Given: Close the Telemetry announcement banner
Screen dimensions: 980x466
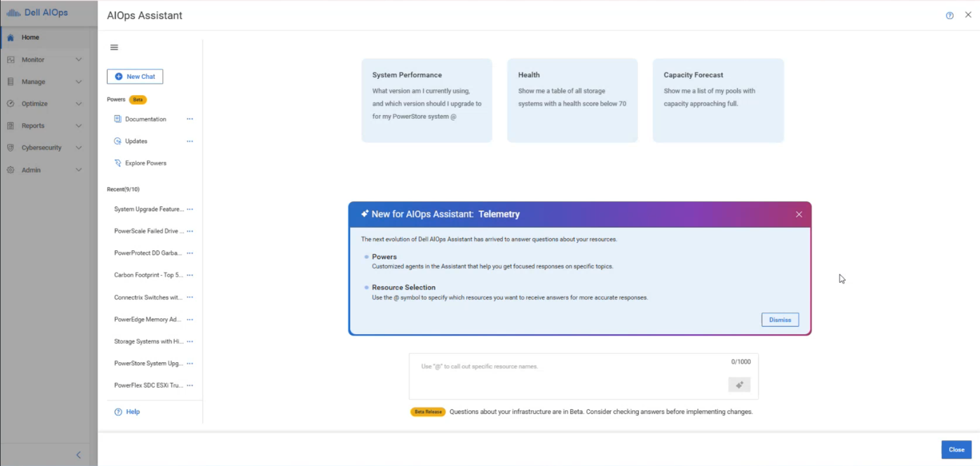Looking at the screenshot, I should [798, 215].
